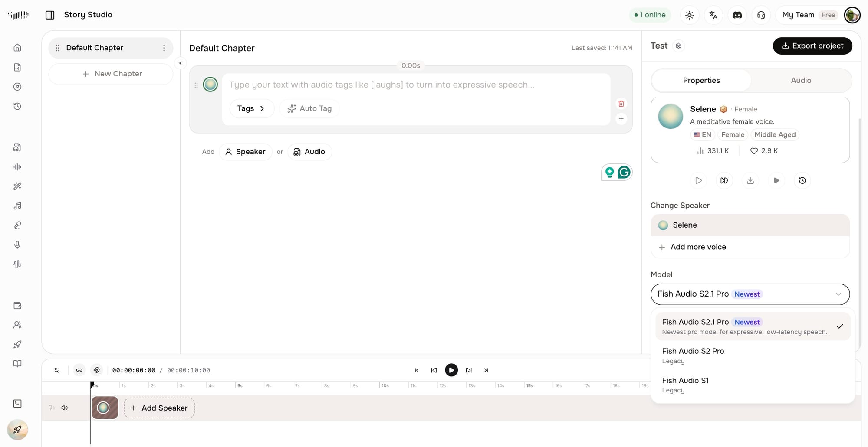
Task: Jump to timeline end button
Action: click(486, 370)
